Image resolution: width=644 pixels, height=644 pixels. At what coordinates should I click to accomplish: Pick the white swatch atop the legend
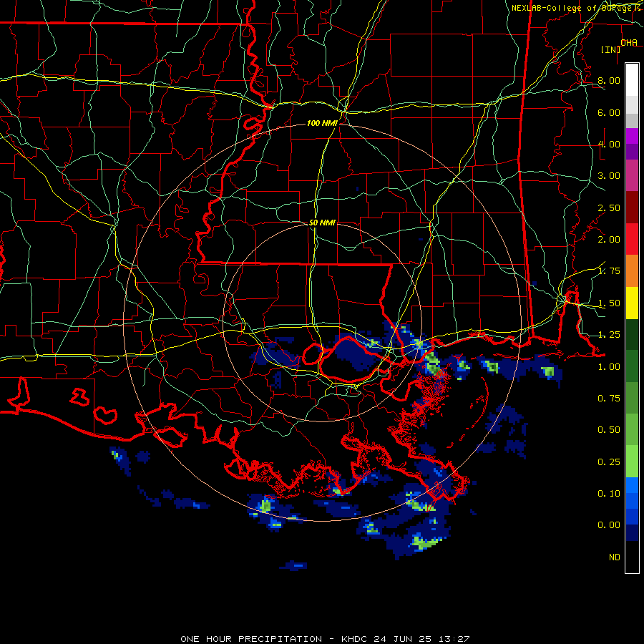coord(632,80)
